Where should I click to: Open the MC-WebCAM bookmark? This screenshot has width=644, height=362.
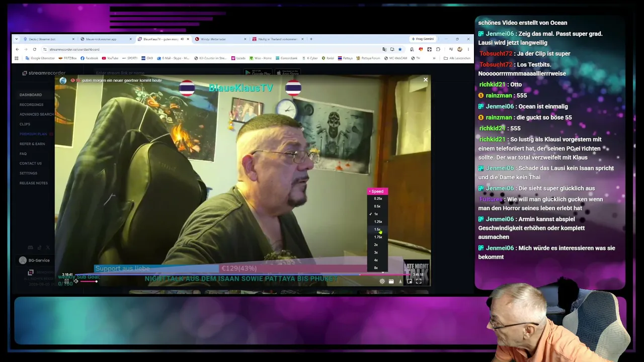[x=395, y=58]
